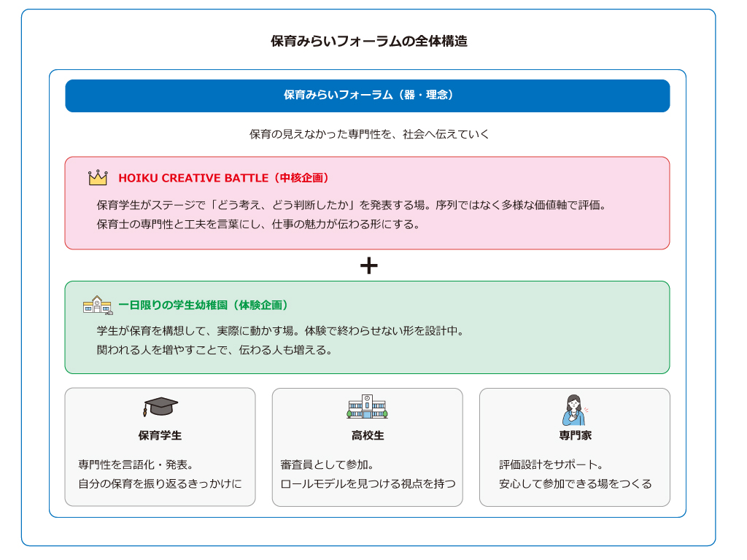Click the 高校生 card title
The width and height of the screenshot is (747, 560).
tap(367, 435)
